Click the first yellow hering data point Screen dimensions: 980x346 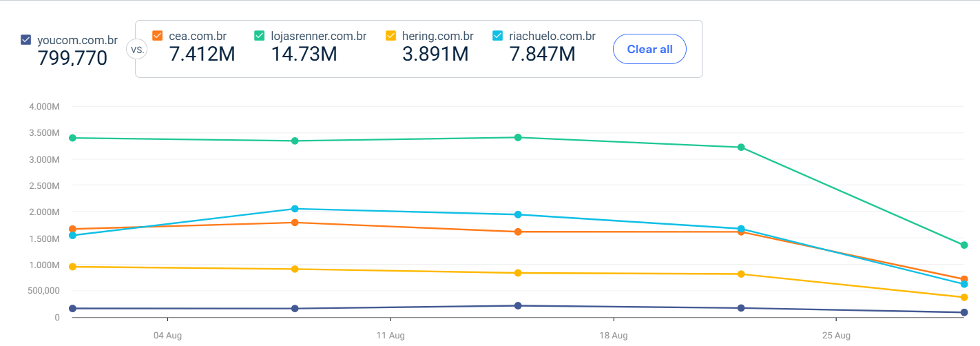tap(72, 267)
